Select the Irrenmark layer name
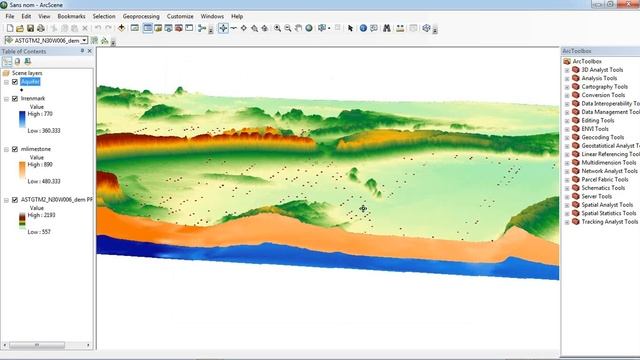The width and height of the screenshot is (640, 360). [33, 98]
